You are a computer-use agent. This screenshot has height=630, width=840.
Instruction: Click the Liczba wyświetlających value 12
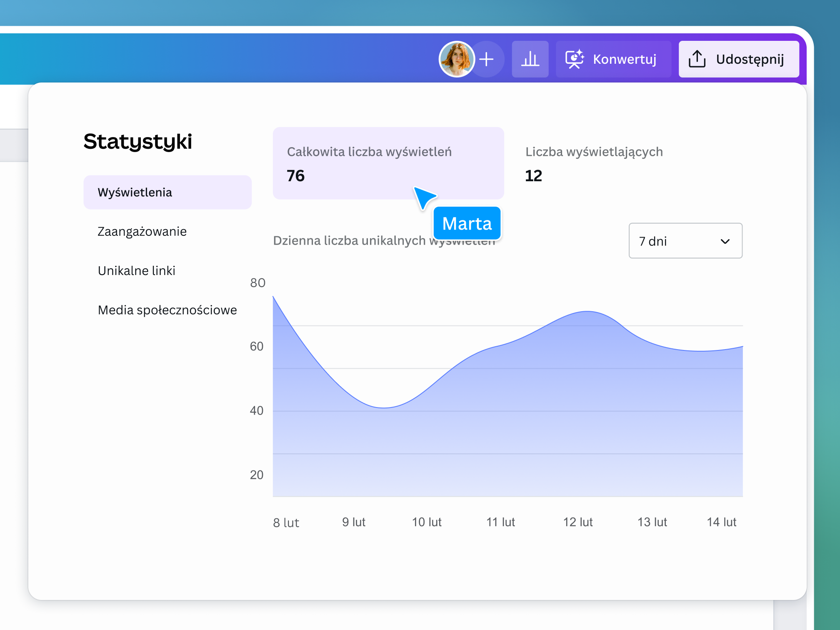point(533,175)
